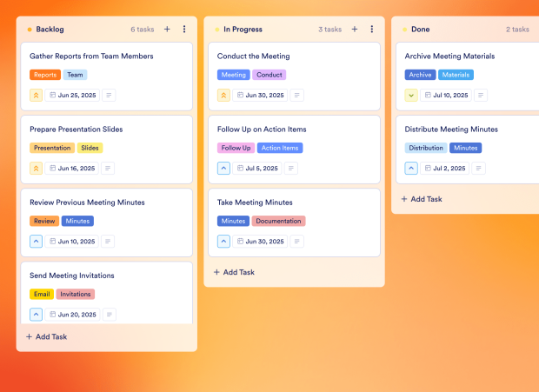Screen dimensions: 539x392
Task: Open the In Progress column options menu
Action: click(x=371, y=30)
